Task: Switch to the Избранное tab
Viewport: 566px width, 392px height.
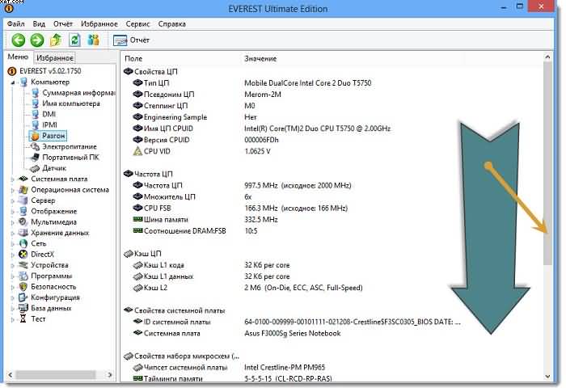Action: (x=55, y=58)
